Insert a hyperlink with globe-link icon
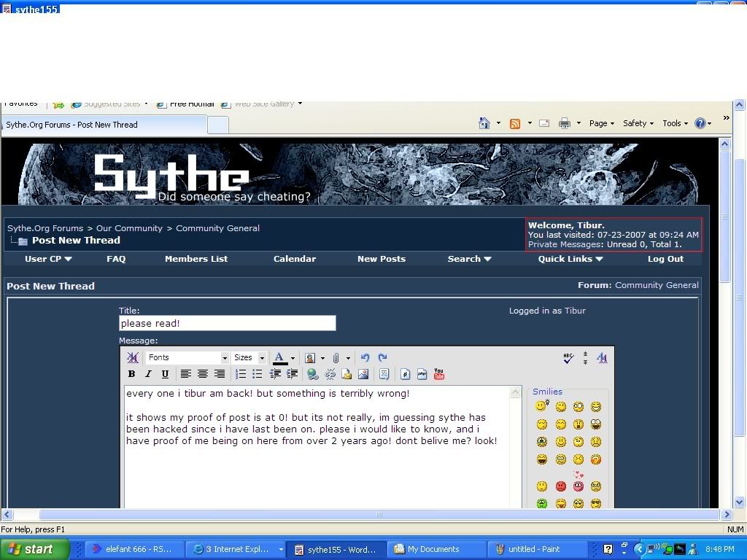 click(x=312, y=374)
